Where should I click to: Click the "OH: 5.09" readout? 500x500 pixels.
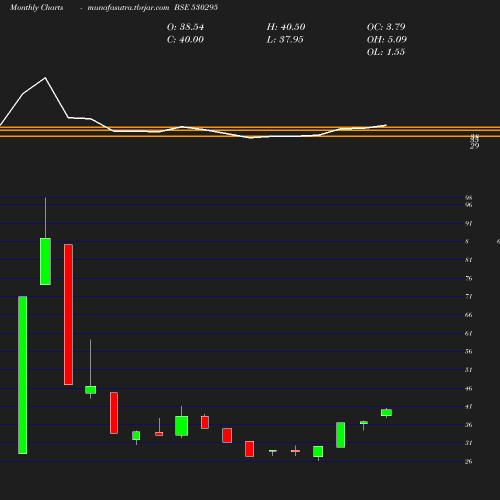(387, 40)
